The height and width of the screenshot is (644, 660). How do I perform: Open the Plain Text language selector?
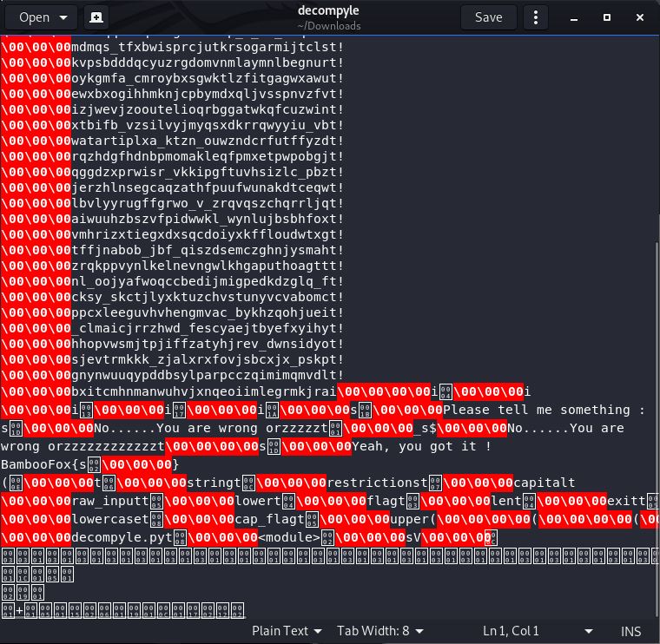287,631
